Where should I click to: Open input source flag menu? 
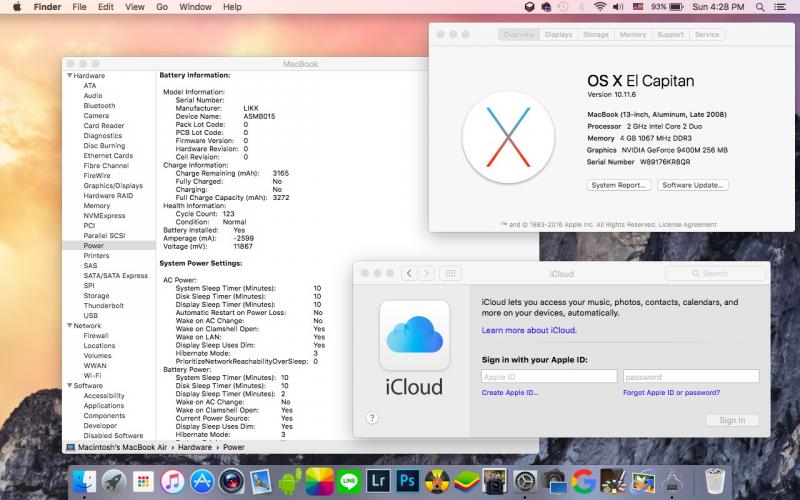tap(638, 7)
